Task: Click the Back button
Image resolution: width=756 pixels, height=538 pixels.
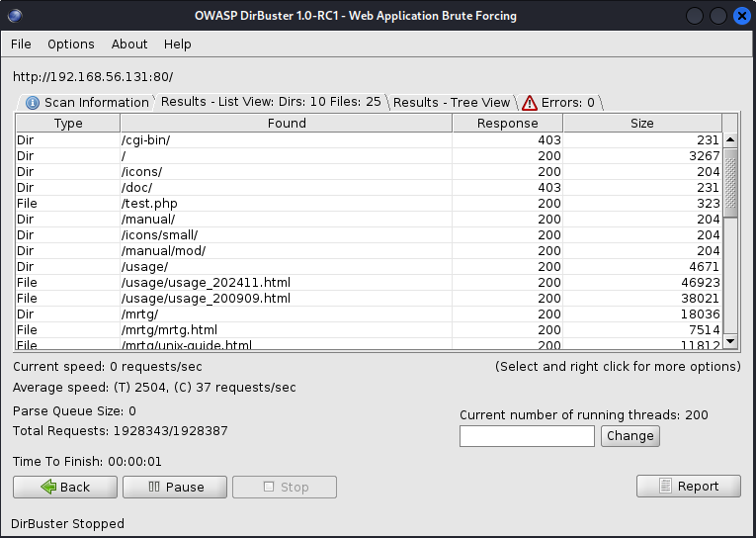Action: tap(65, 487)
